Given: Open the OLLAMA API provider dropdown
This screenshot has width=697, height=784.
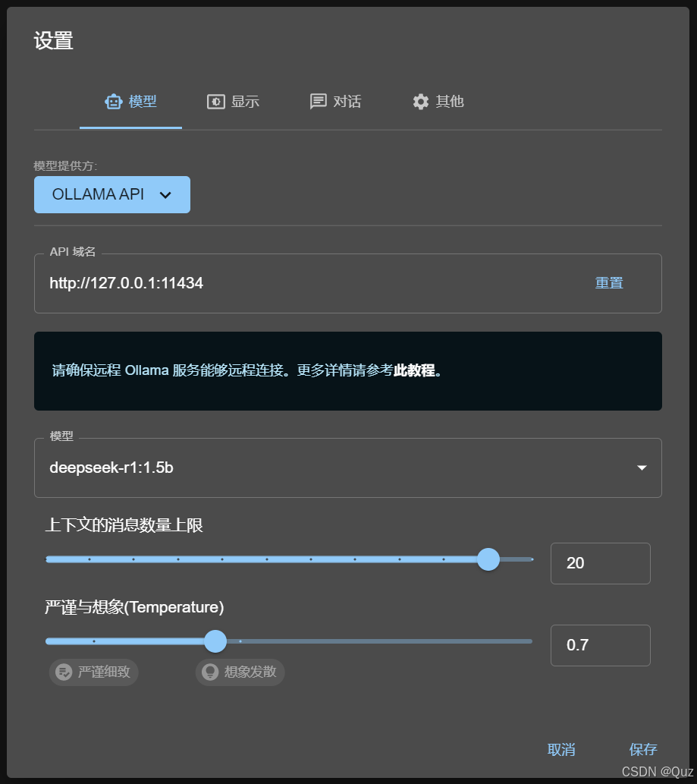Looking at the screenshot, I should pos(112,194).
